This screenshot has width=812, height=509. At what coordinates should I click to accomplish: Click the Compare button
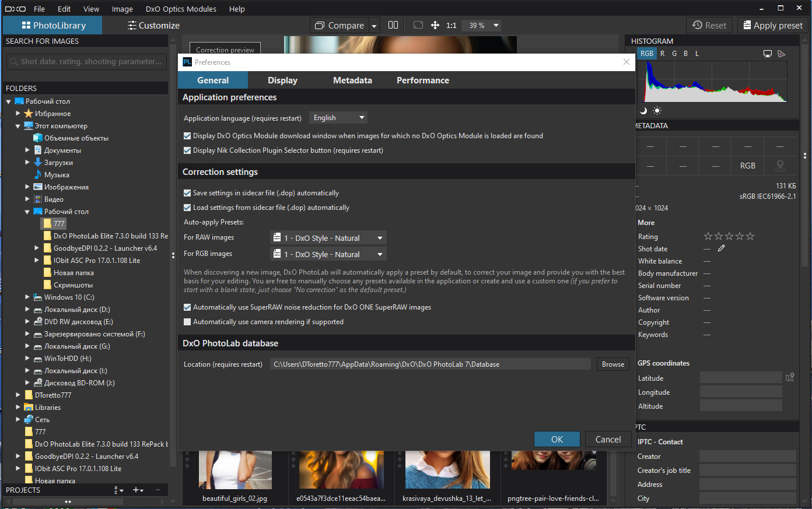tap(339, 25)
